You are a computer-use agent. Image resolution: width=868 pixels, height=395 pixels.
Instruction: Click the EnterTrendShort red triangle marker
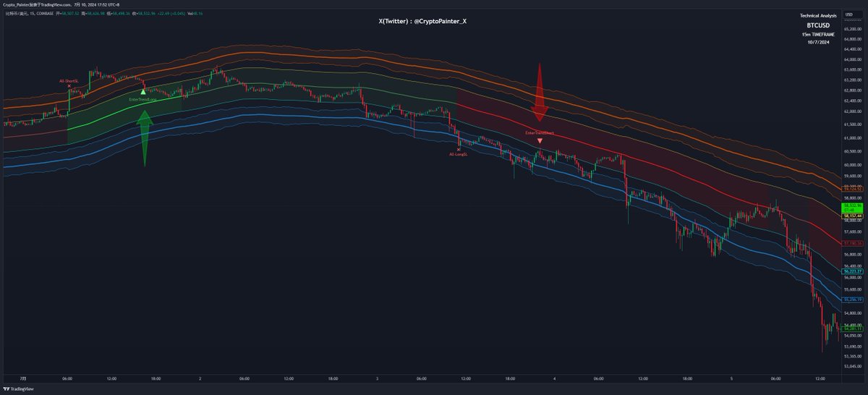tap(540, 141)
